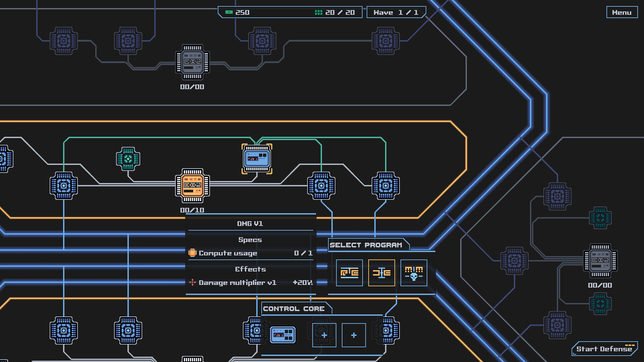Click the SELECT PROGRAM panel header

coord(366,245)
